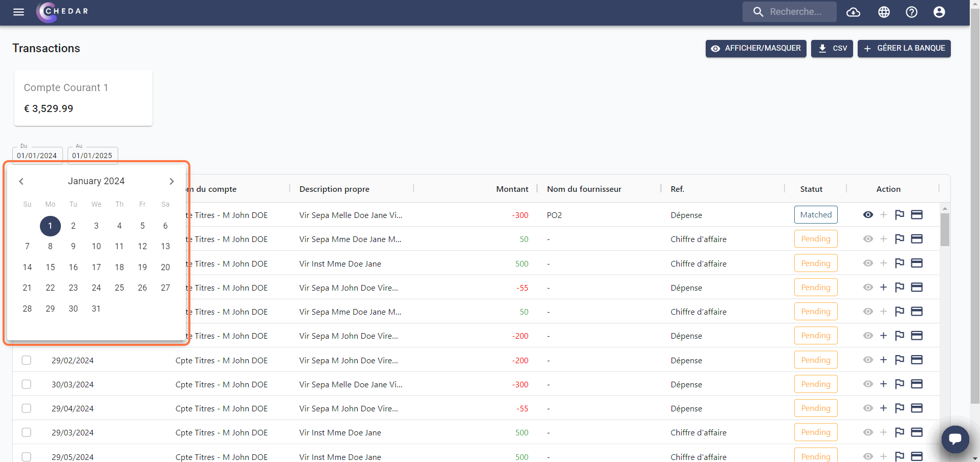Select day 15 in the calendar
The height and width of the screenshot is (462, 980).
click(x=50, y=267)
